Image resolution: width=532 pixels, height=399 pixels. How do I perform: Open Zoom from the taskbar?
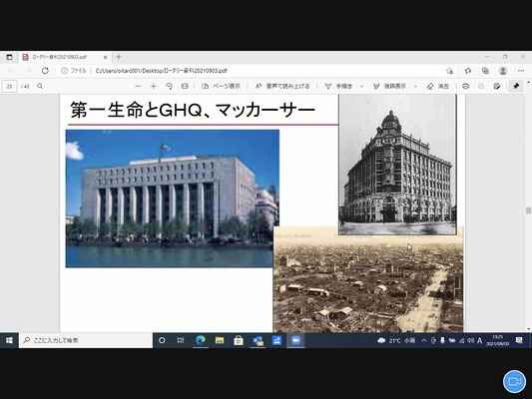click(x=295, y=340)
